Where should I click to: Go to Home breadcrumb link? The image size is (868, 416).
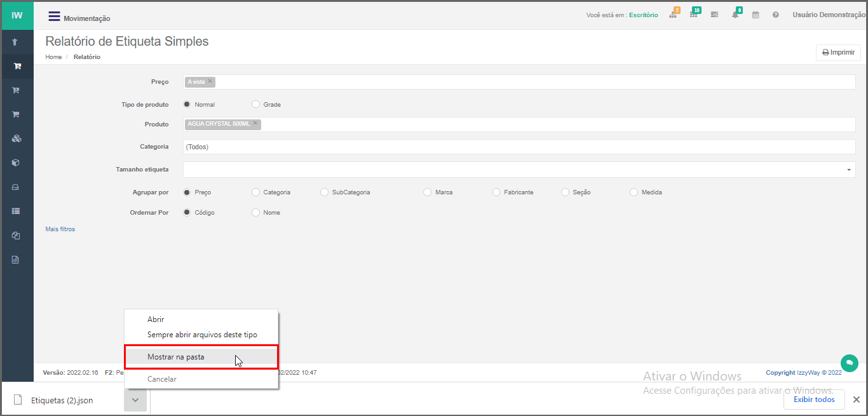53,57
